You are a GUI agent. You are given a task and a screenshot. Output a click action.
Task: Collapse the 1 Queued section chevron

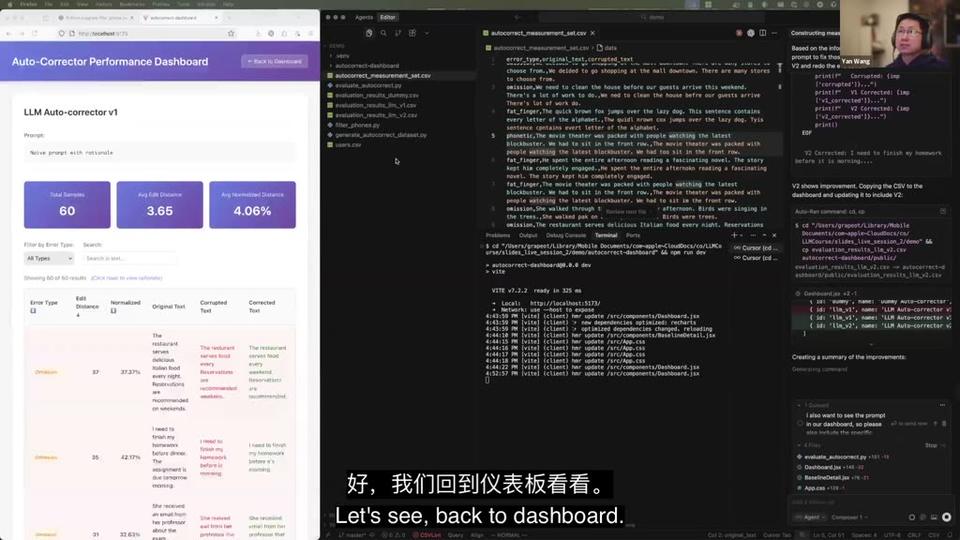pyautogui.click(x=799, y=405)
